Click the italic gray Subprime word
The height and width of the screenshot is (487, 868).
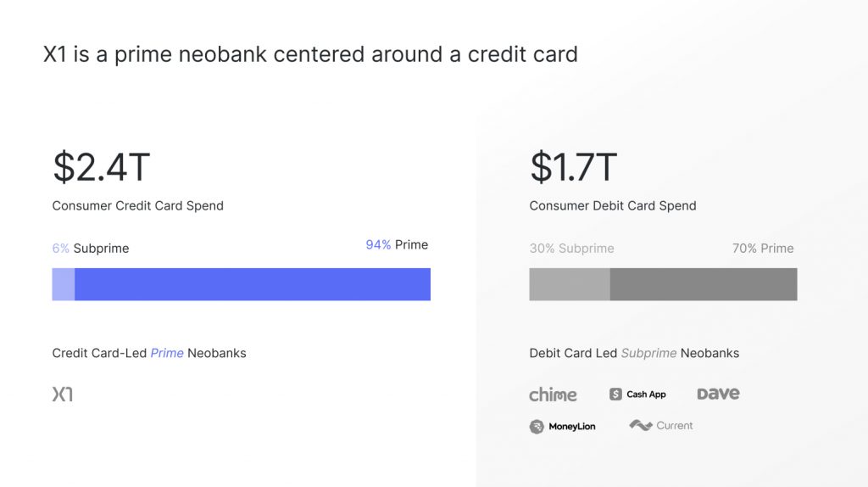(648, 353)
